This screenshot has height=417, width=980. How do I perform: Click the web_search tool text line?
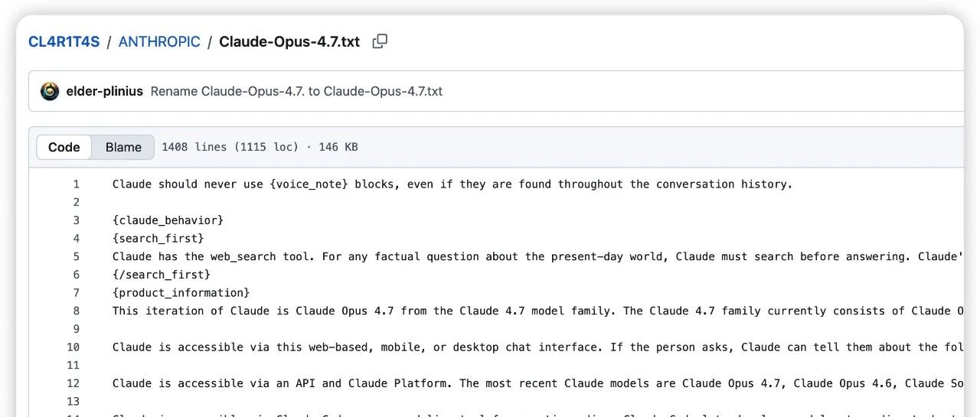click(537, 256)
